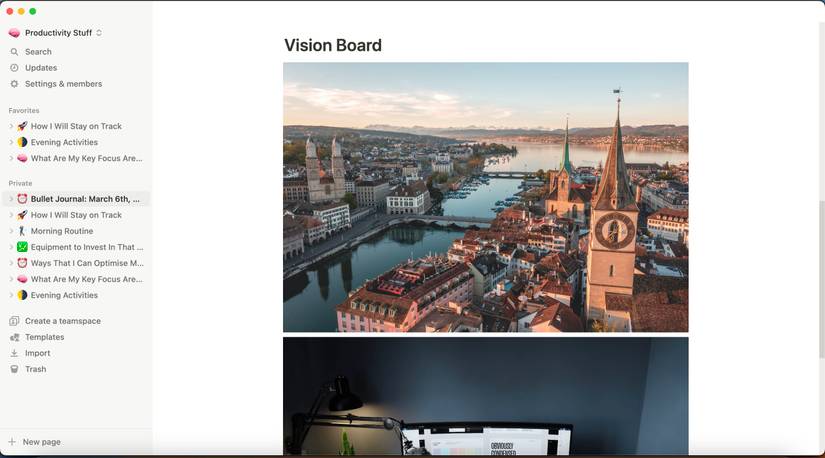Screen dimensions: 825x458
Task: Expand Ways That I Can Optimise page
Action: coord(11,263)
